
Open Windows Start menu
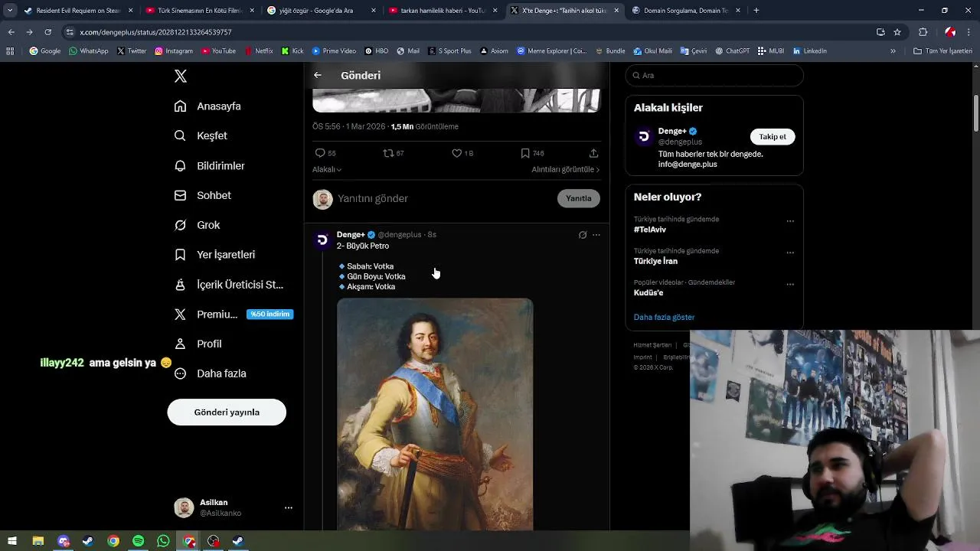tap(12, 541)
